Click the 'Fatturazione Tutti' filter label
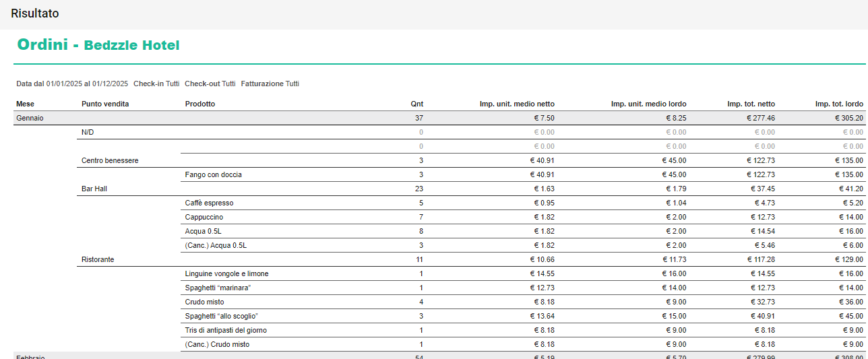Image resolution: width=868 pixels, height=359 pixels. point(270,84)
